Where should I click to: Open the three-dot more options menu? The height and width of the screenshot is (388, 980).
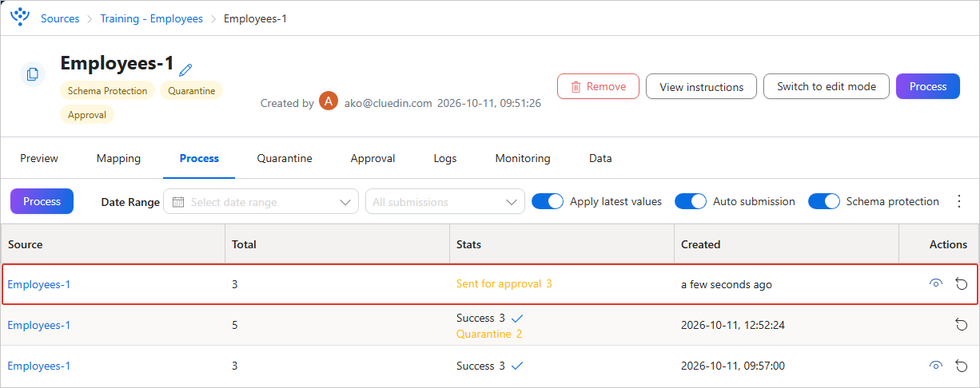point(959,201)
